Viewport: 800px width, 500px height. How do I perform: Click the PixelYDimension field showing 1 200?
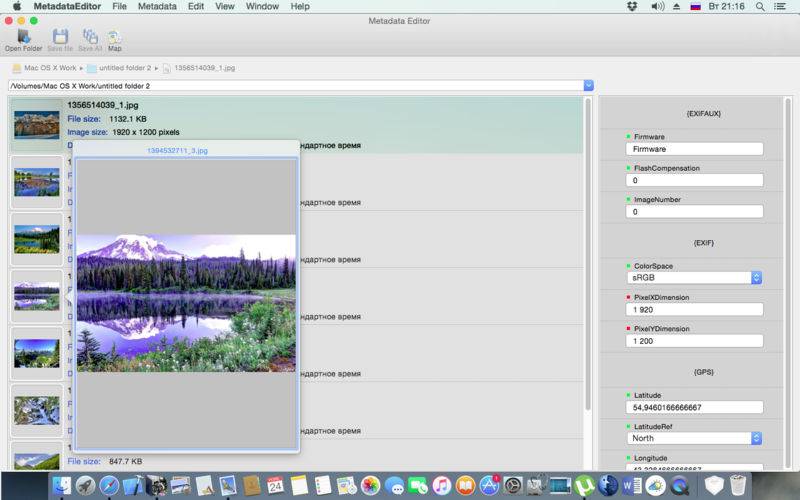(694, 341)
